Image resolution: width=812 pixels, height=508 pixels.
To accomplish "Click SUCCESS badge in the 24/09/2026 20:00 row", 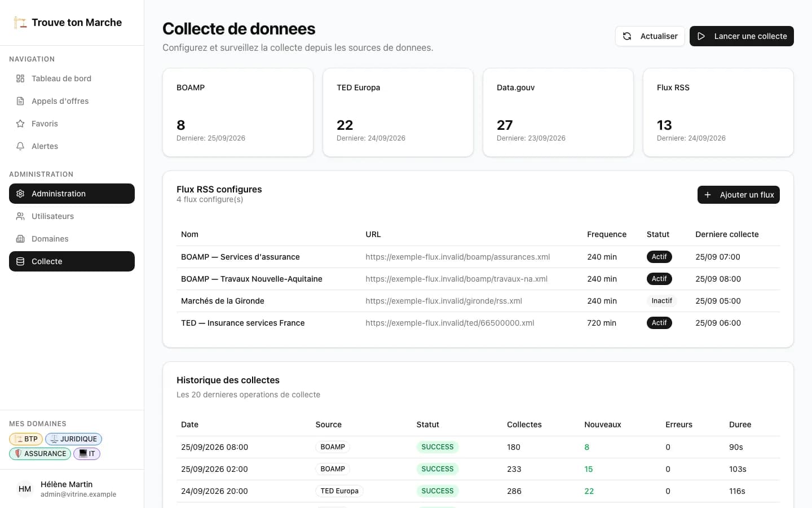I will pos(438,491).
